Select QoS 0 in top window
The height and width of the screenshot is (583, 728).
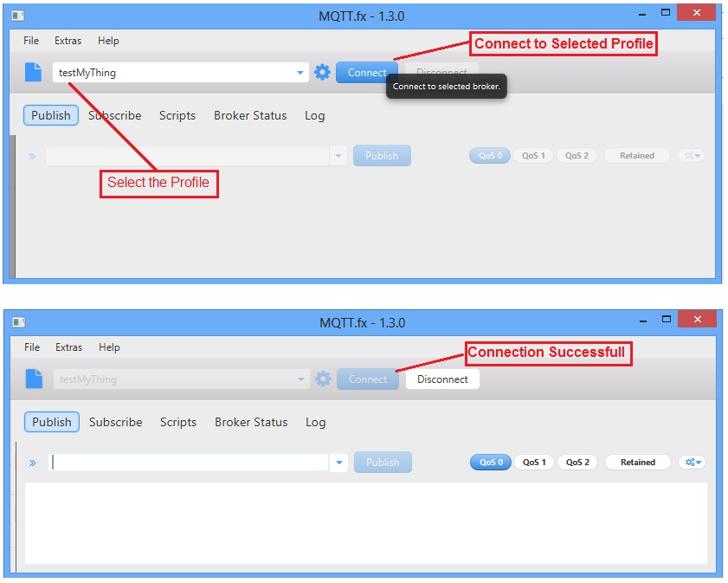tap(490, 156)
